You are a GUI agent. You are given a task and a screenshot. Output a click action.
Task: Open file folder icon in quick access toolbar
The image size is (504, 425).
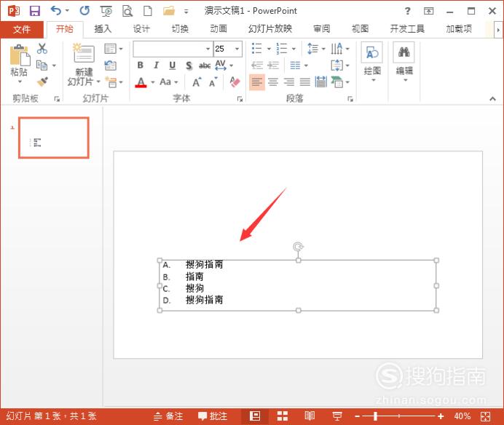tap(169, 11)
